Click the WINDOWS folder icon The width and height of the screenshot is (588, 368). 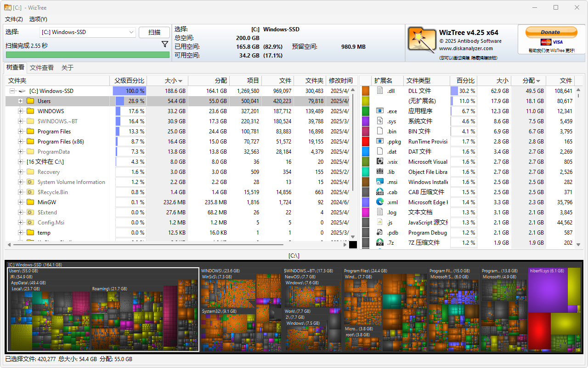point(31,111)
